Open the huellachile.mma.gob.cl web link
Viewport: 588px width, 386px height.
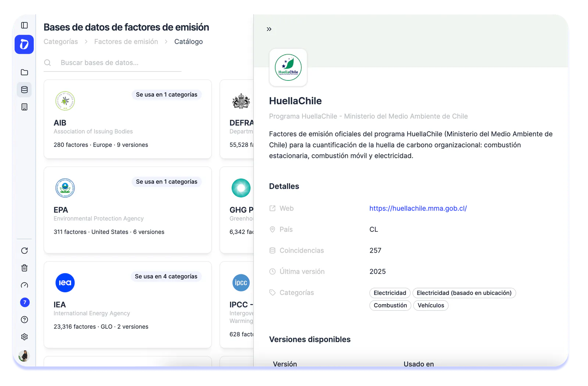[x=418, y=208]
